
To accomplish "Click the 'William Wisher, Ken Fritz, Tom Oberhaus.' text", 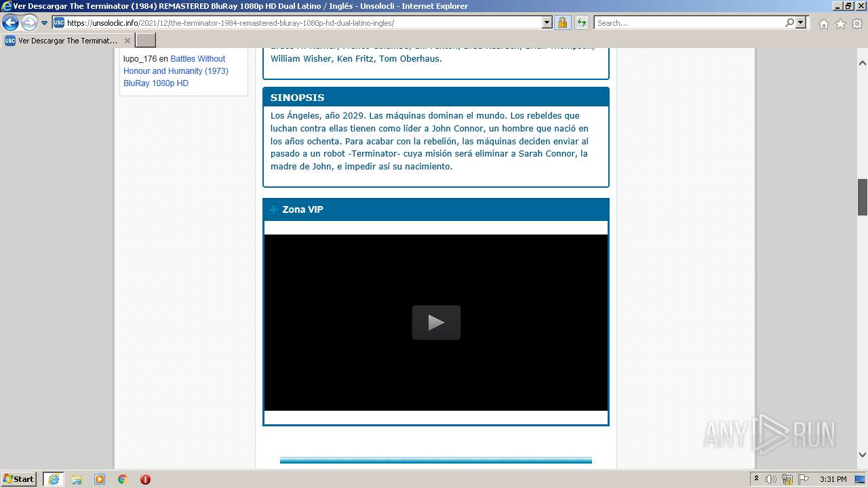I will click(356, 59).
